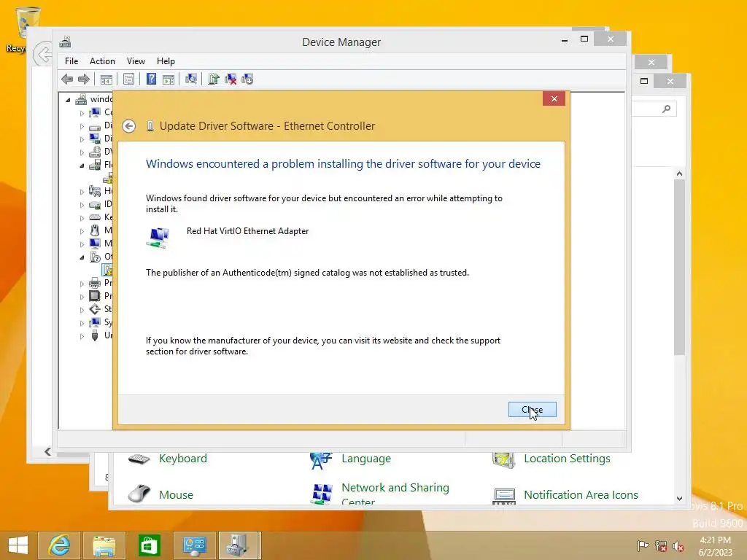The image size is (747, 560).
Task: Click Location Settings icon in Control Panel
Action: (503, 459)
